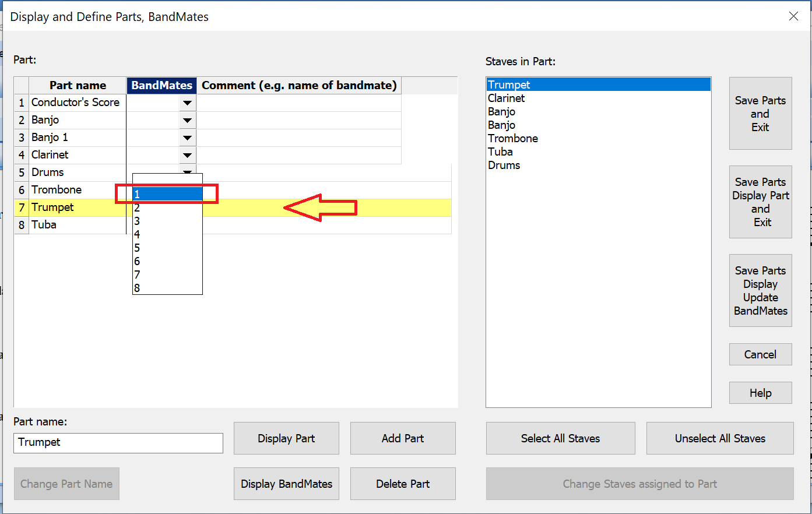This screenshot has width=812, height=514.
Task: Click Select All Staves button
Action: tap(560, 438)
